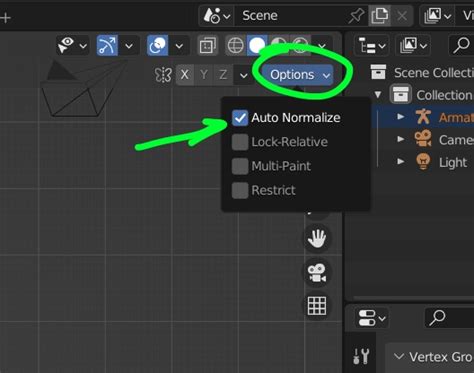Remove the scene with X icon
The height and width of the screenshot is (373, 474).
tap(402, 16)
